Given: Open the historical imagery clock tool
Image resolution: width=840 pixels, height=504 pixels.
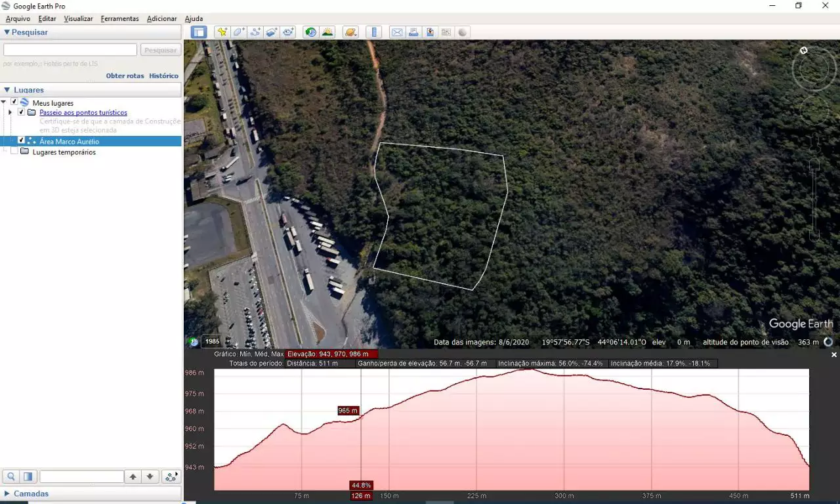Looking at the screenshot, I should (x=310, y=32).
